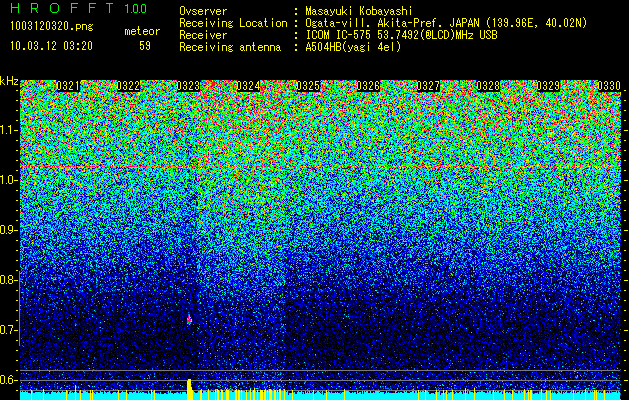Click the 0322 time marker
This screenshot has width=629, height=400.
pos(128,86)
